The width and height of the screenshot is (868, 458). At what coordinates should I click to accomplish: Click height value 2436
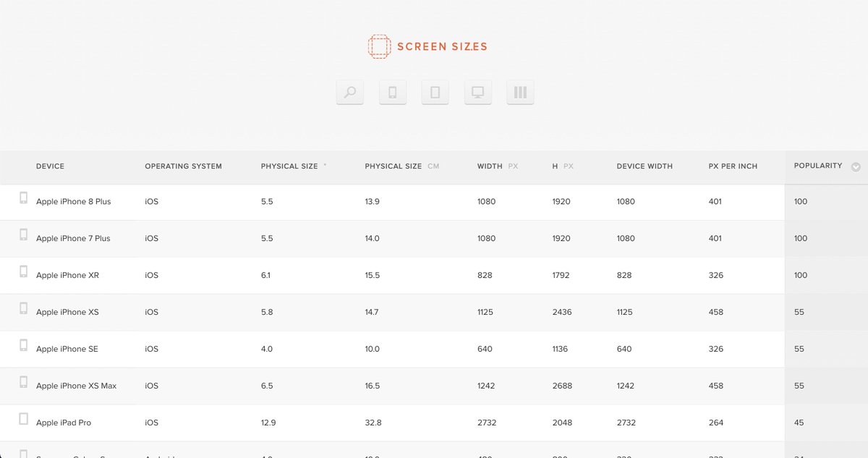562,313
